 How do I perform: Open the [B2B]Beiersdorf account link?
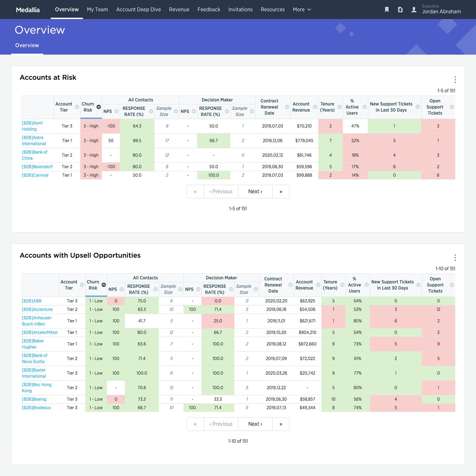[37, 167]
